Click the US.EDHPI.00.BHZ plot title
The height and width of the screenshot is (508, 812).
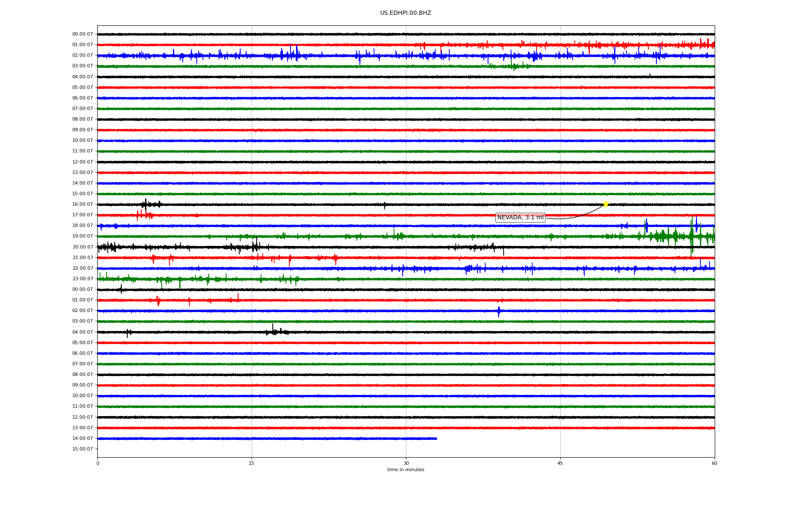(x=405, y=13)
